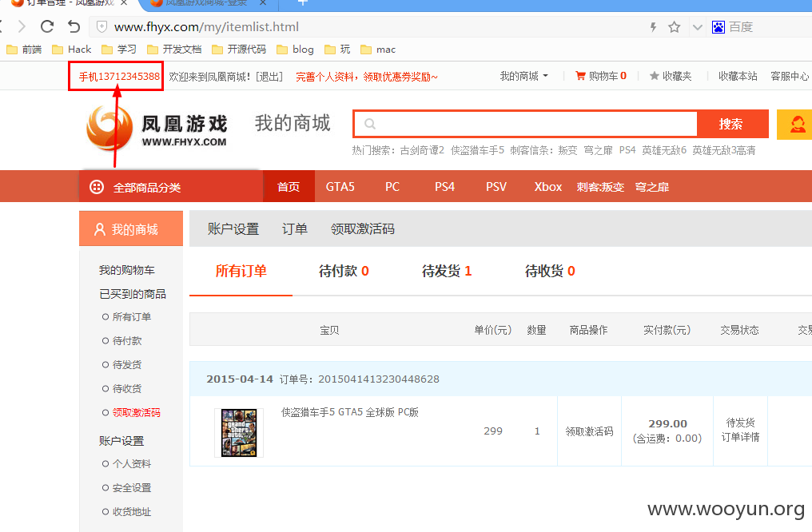Search hot keyword 古剑奇谭2

pos(422,150)
